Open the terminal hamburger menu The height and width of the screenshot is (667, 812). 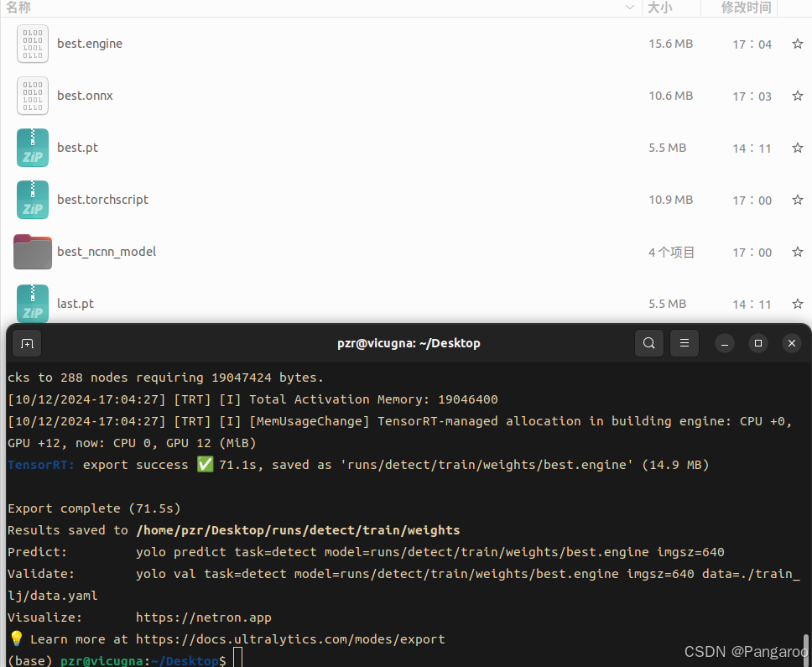click(x=684, y=343)
